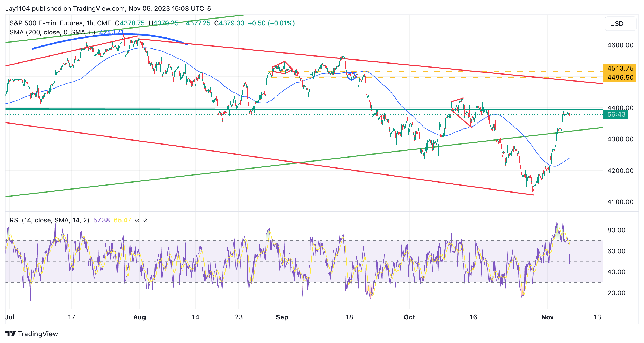The height and width of the screenshot is (343, 644).
Task: Click the 14 date label on time axis
Action: (196, 317)
